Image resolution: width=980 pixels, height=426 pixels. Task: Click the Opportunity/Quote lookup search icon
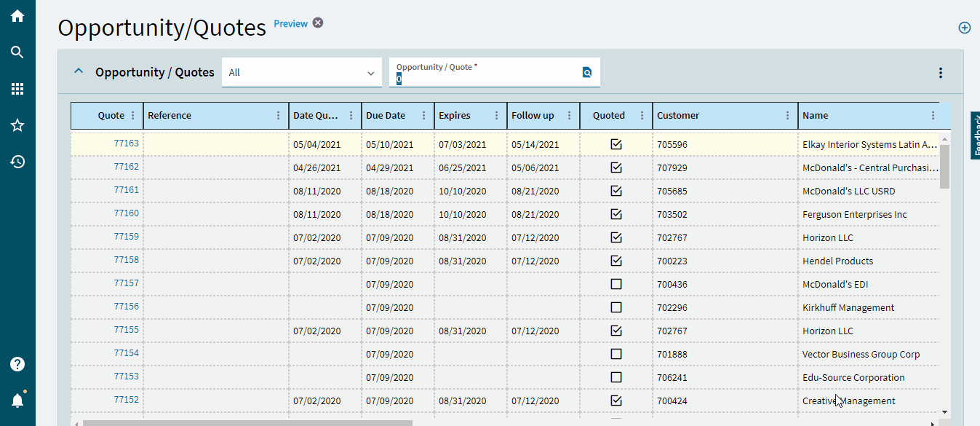[x=587, y=72]
